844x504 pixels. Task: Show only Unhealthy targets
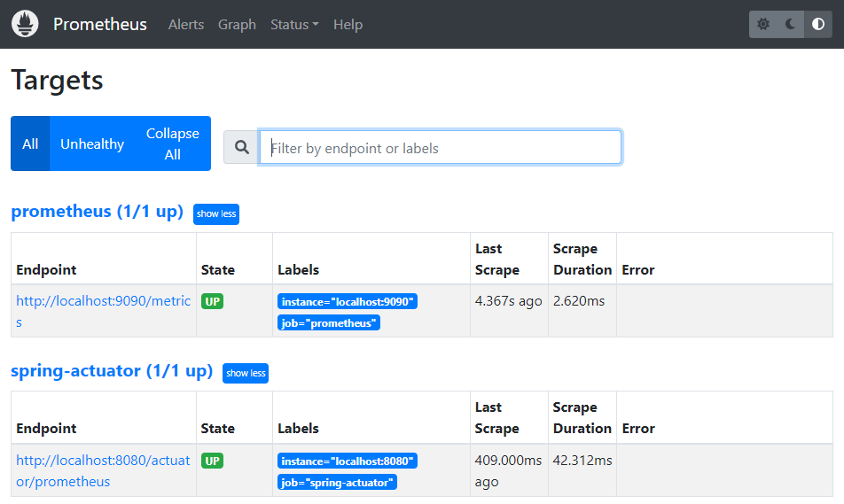[92, 143]
